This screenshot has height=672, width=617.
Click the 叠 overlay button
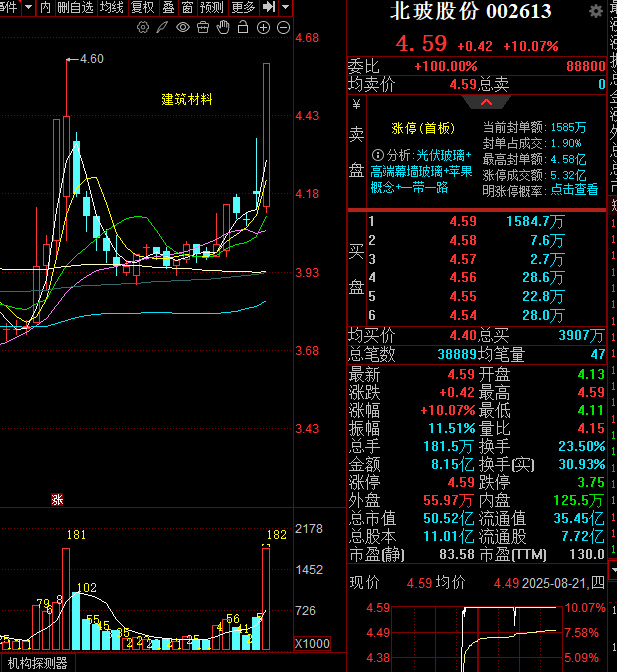[168, 7]
